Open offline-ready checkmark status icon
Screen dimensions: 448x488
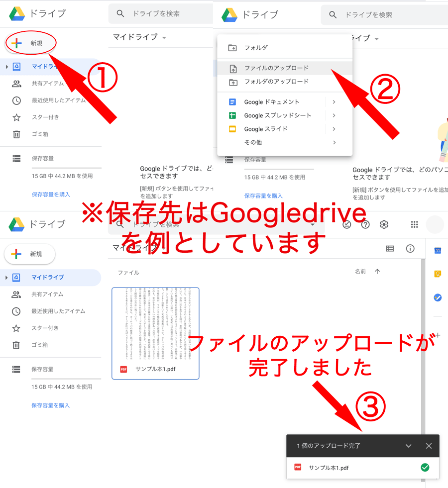tap(347, 224)
